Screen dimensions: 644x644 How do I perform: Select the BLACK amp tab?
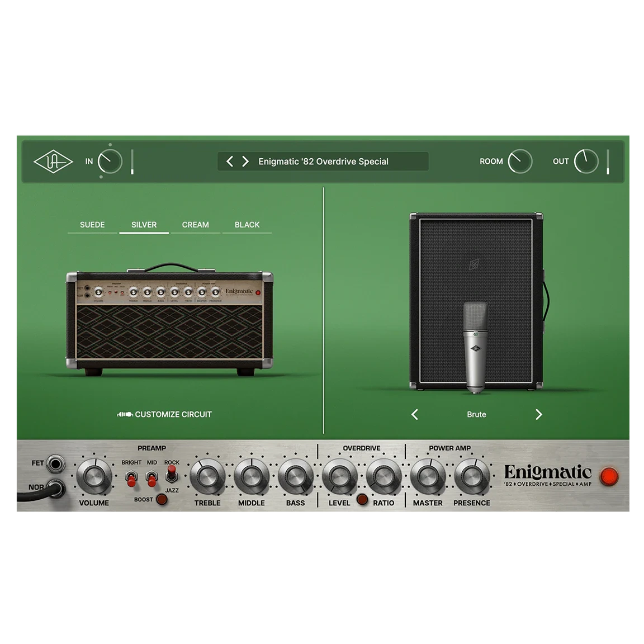(x=247, y=225)
